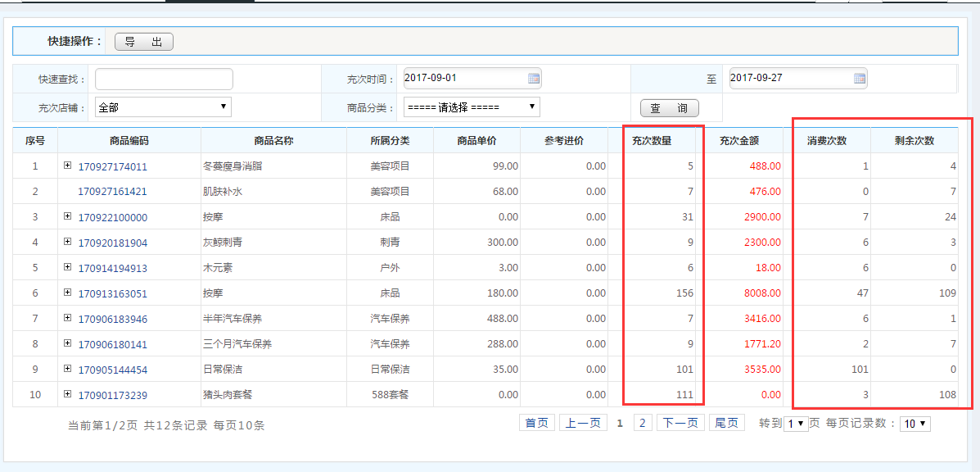Expand row 170922100000 plus icon
The height and width of the screenshot is (472, 980).
[x=68, y=217]
